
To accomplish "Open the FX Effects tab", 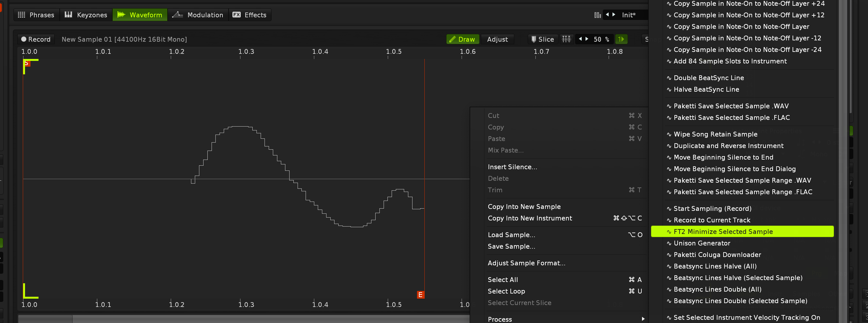I will (x=250, y=15).
